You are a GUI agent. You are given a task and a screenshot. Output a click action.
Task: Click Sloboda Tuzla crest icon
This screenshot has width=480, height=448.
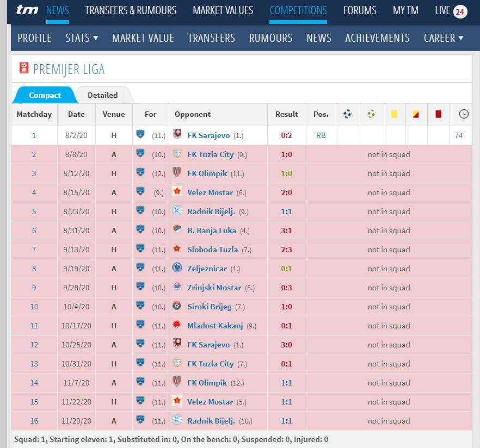(x=177, y=248)
